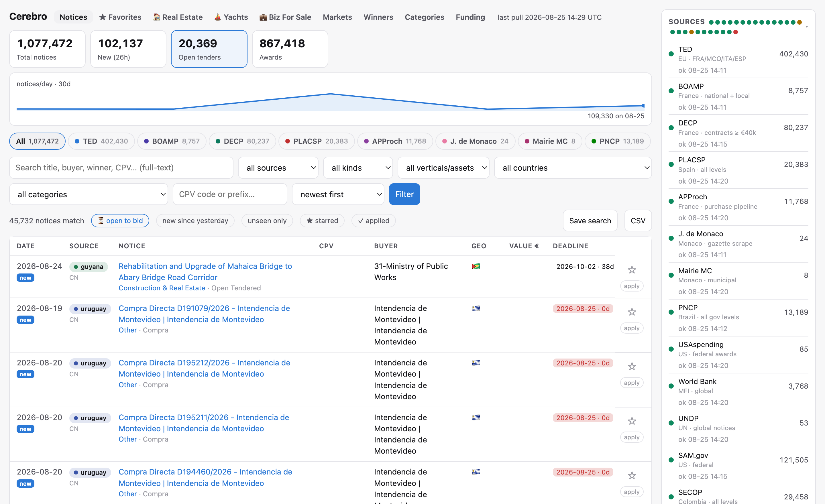Toggle new since yesterday filter

coord(195,220)
